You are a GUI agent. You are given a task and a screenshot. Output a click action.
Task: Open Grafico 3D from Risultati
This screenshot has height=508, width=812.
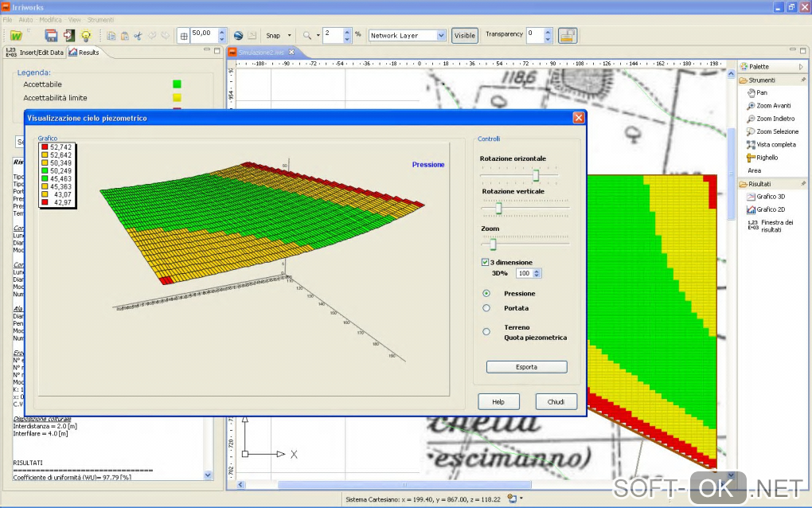tap(769, 196)
